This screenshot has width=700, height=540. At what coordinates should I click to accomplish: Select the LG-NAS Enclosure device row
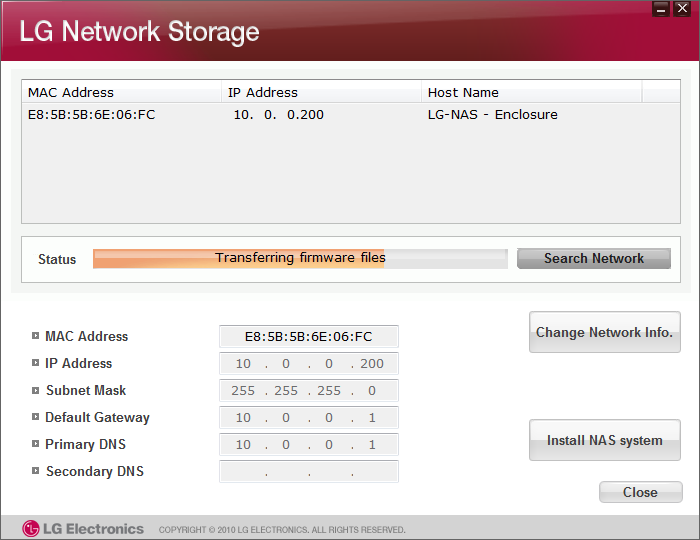[351, 115]
